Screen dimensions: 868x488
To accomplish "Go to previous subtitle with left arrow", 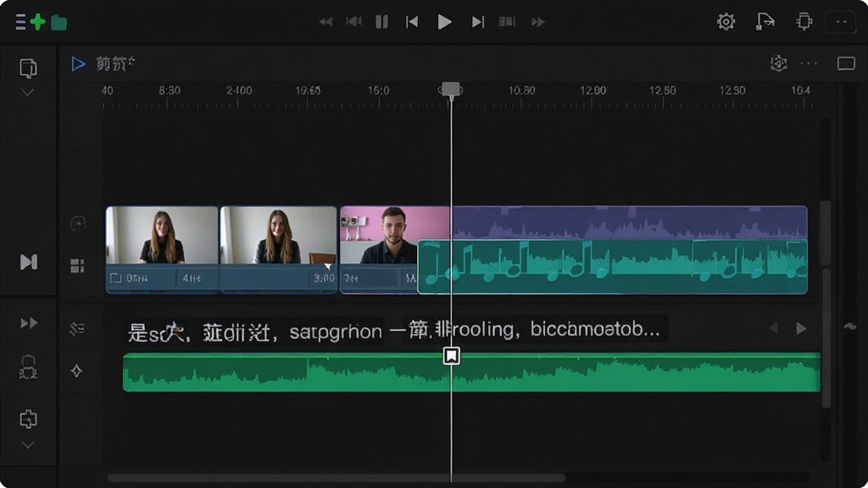I will (x=774, y=329).
